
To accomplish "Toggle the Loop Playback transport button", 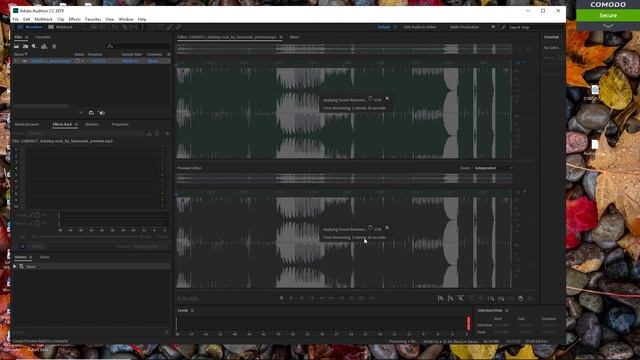I will [361, 298].
